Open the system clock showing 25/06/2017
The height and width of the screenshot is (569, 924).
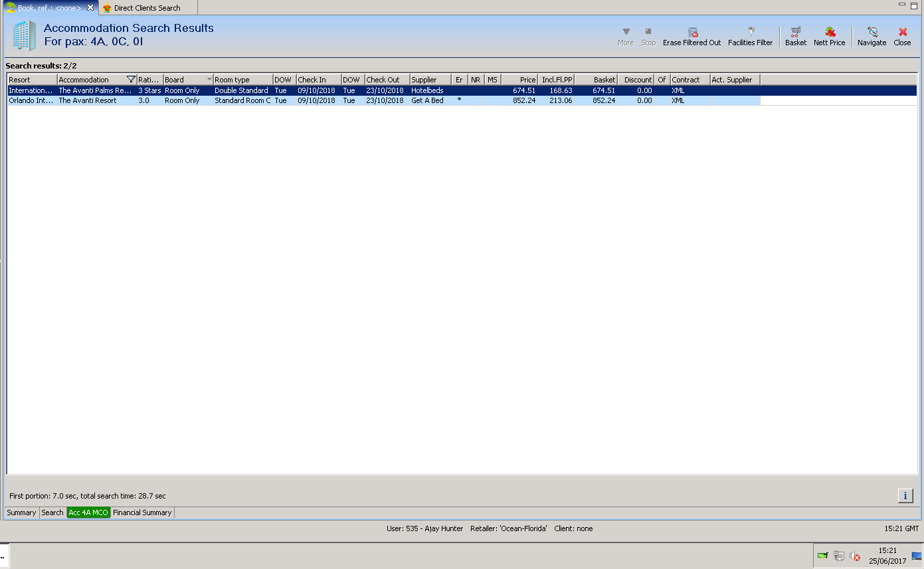(887, 556)
